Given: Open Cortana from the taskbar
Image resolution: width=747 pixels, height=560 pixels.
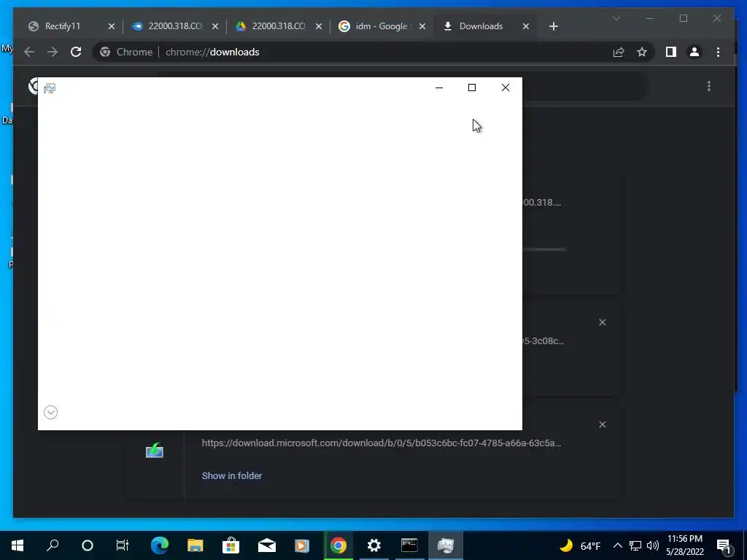Looking at the screenshot, I should [x=88, y=545].
